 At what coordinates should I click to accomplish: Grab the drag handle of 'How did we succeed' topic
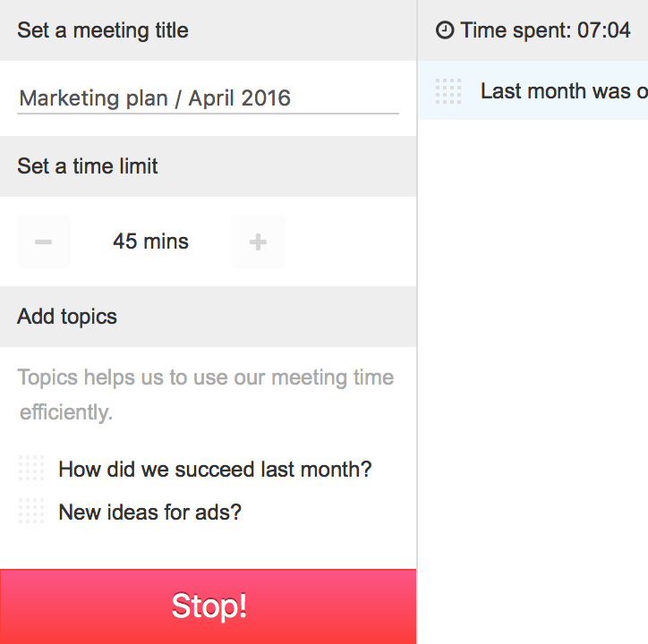[x=31, y=468]
